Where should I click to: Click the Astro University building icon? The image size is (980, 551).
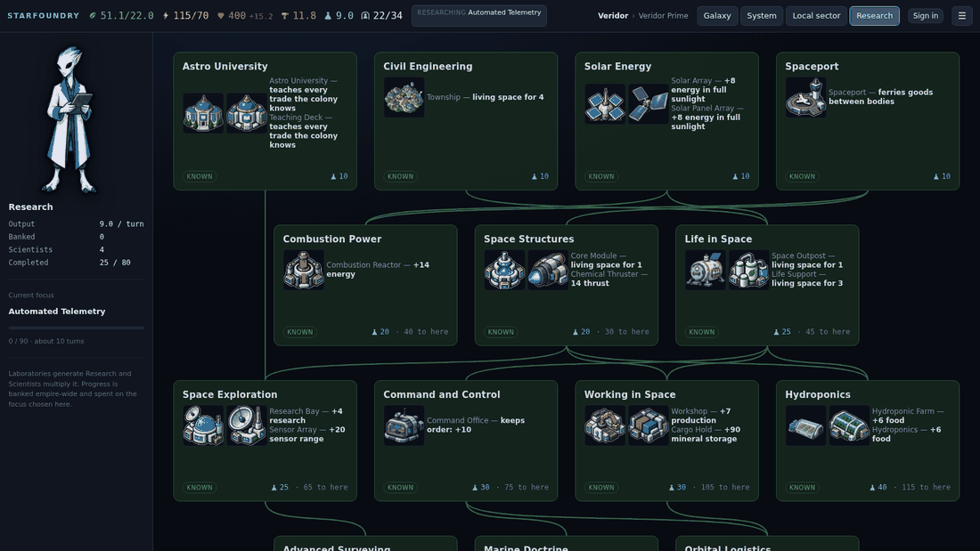pyautogui.click(x=203, y=113)
